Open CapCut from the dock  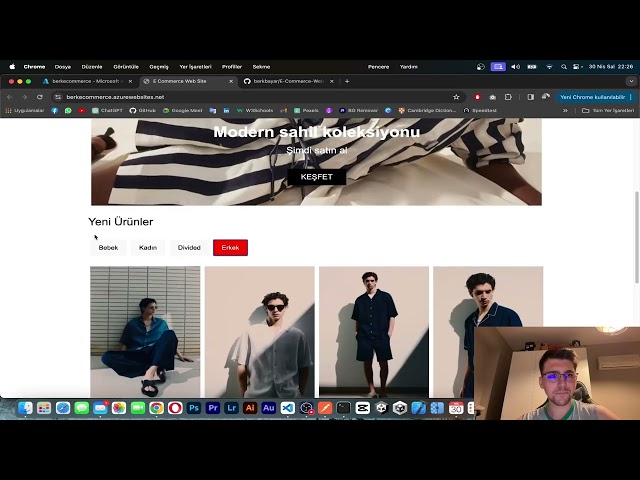[362, 408]
